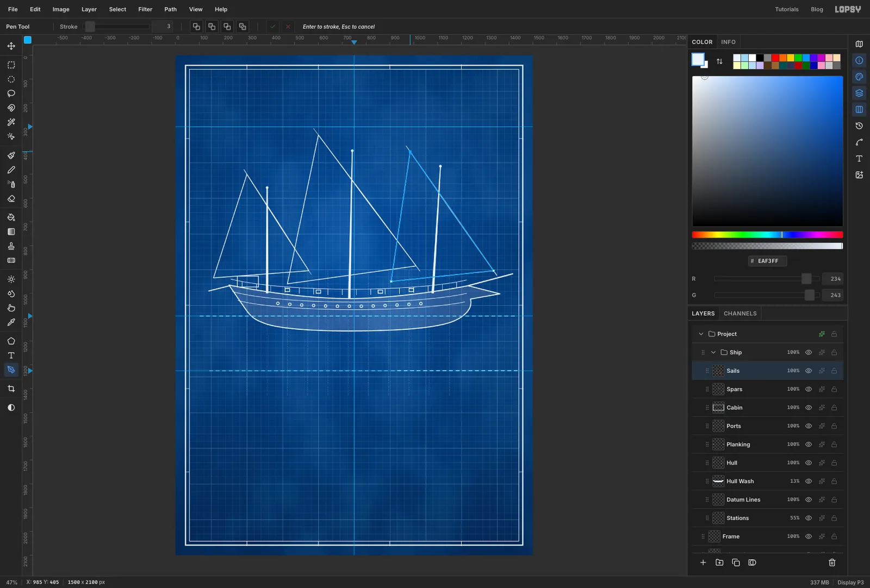Open the Filter menu
This screenshot has height=588, width=870.
[x=145, y=9]
